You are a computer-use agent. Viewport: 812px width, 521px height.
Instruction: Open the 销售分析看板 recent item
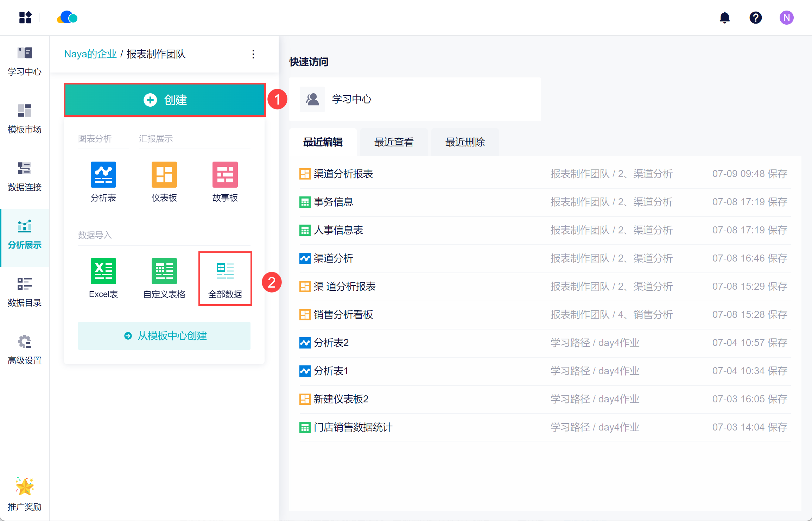[x=343, y=315]
